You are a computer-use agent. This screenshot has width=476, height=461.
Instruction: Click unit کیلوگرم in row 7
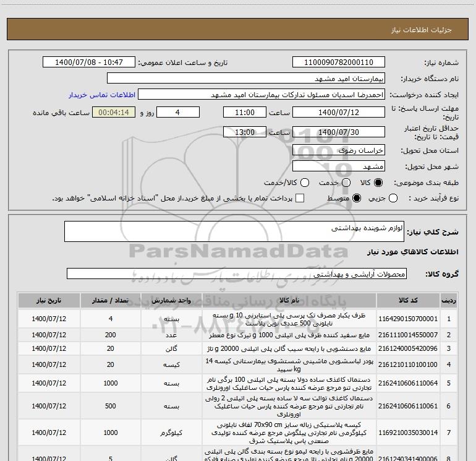171,433
